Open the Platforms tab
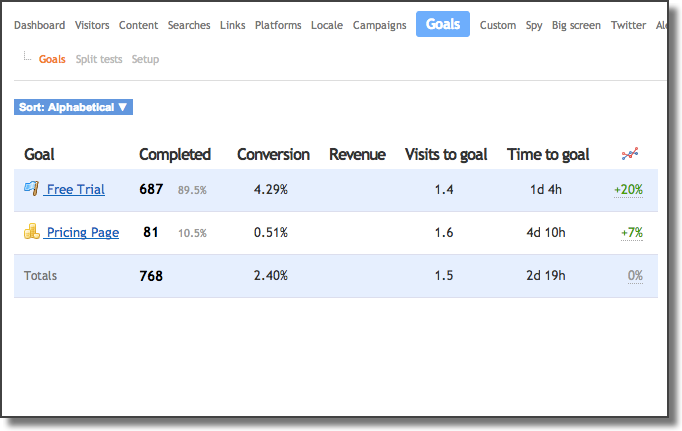 pos(278,25)
